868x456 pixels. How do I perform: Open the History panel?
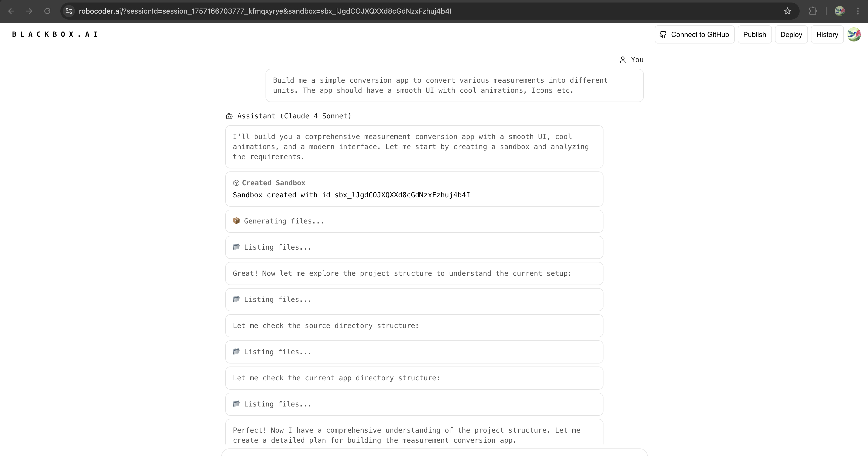(827, 34)
